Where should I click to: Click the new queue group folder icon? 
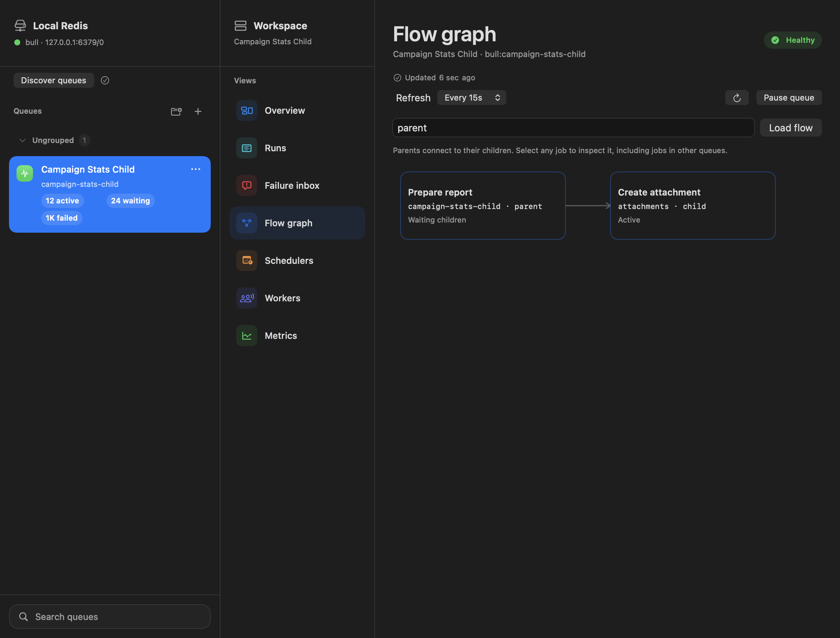coord(176,111)
